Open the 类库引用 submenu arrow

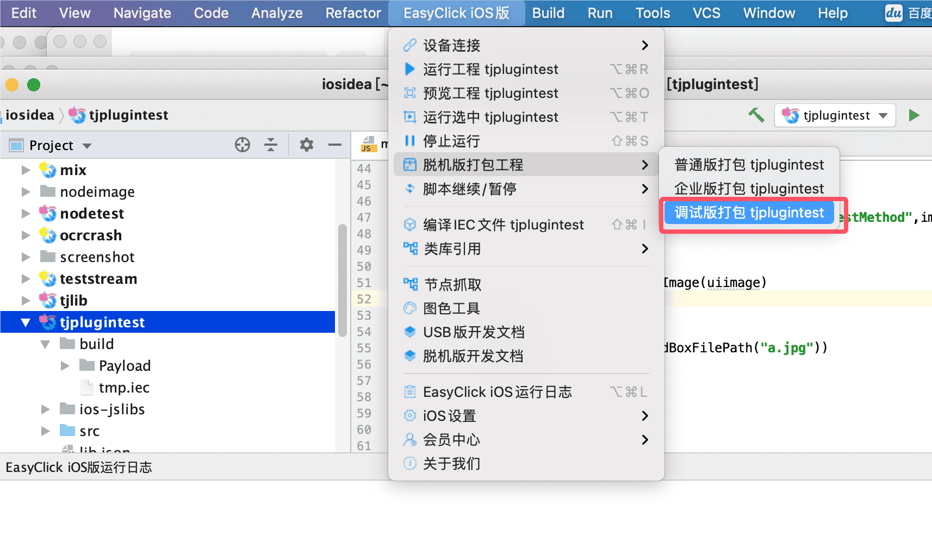(x=645, y=248)
